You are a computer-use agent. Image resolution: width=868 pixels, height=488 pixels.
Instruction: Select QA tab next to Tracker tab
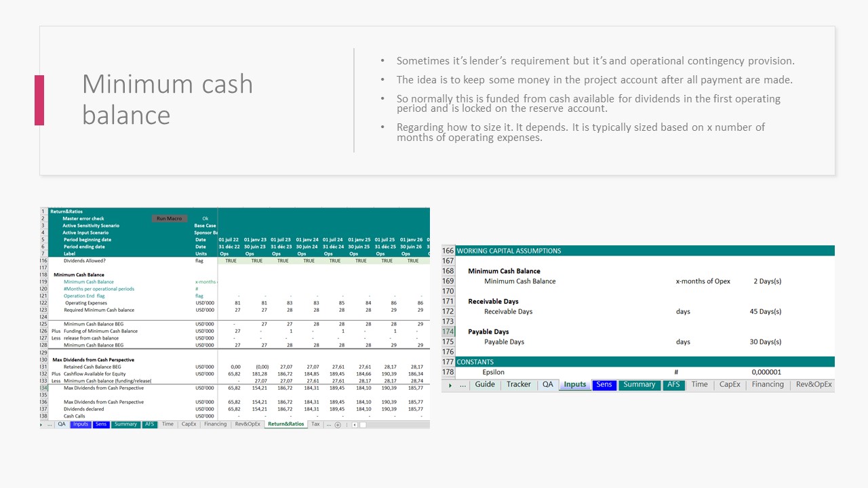coord(547,384)
